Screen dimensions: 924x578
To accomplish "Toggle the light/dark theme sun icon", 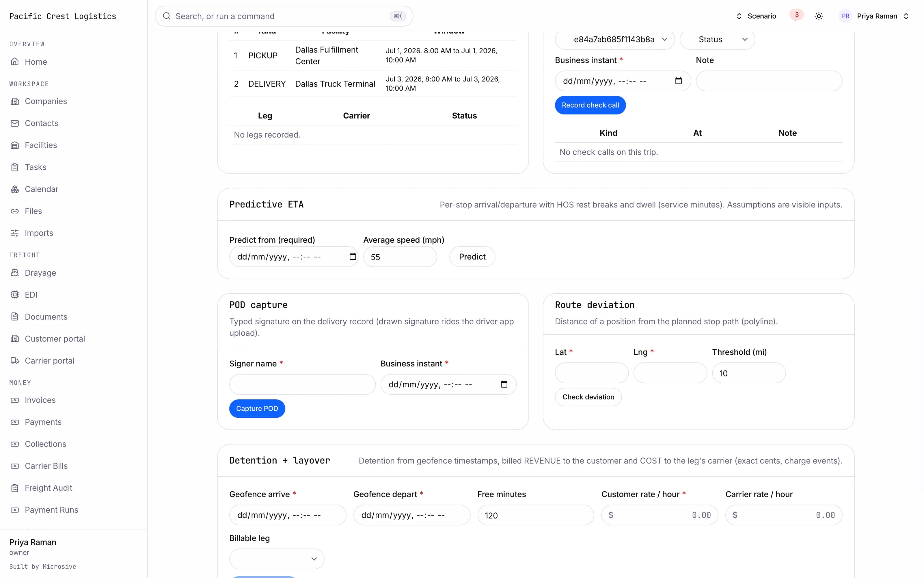I will (819, 16).
